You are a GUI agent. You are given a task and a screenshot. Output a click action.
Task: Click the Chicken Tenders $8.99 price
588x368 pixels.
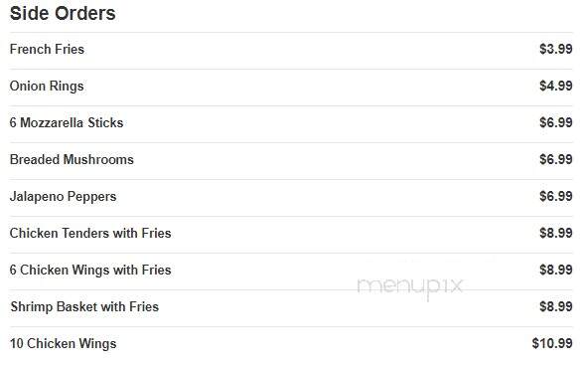pyautogui.click(x=556, y=233)
